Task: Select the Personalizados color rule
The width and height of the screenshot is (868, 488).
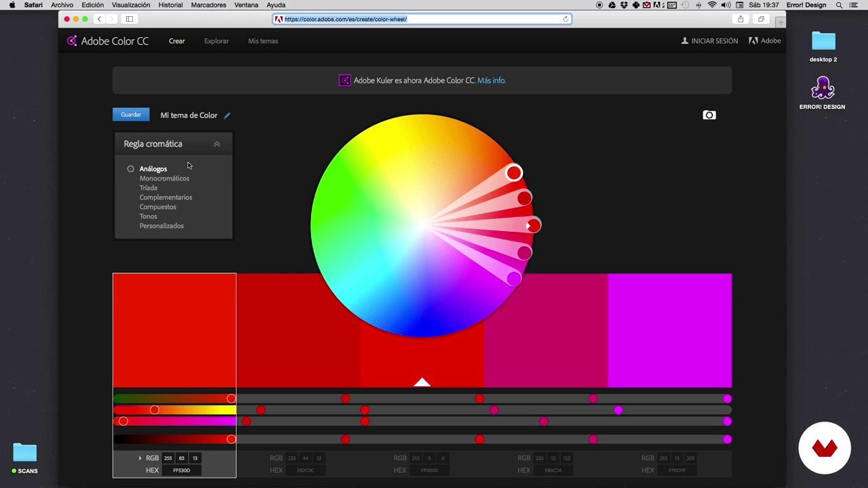Action: (161, 226)
